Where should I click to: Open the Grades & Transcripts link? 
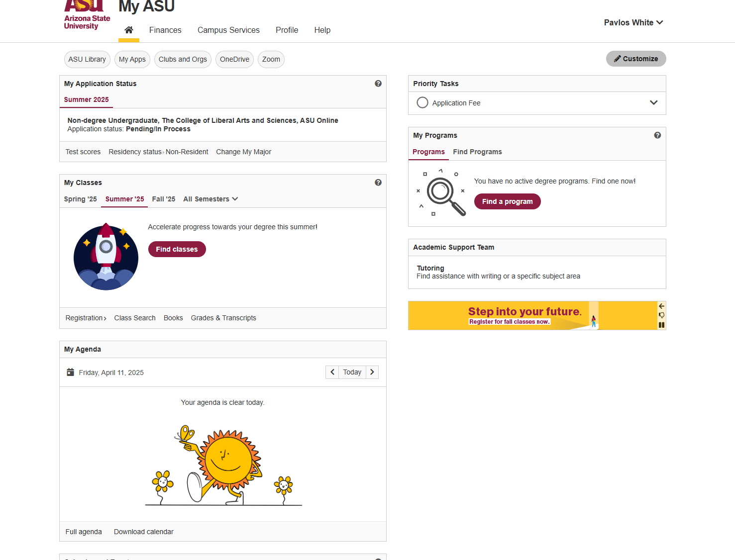(223, 318)
